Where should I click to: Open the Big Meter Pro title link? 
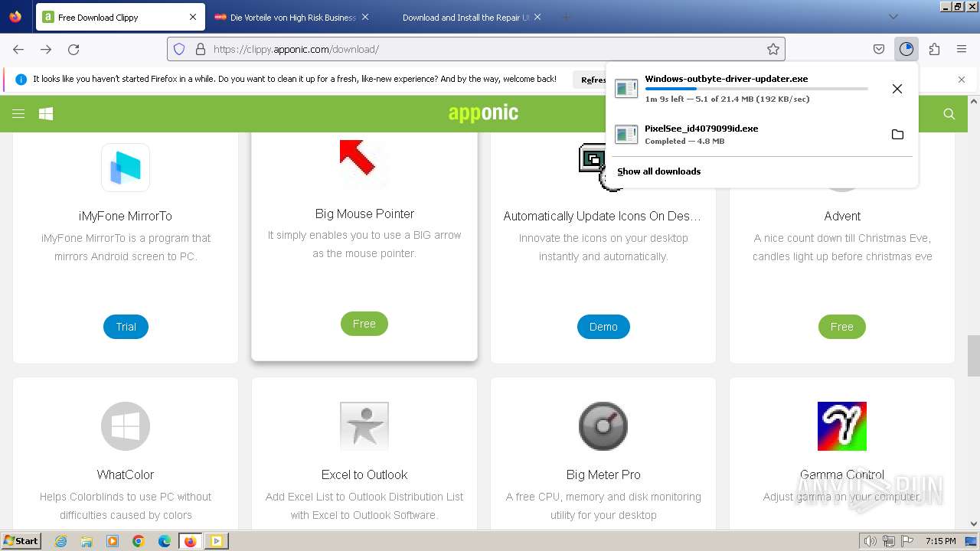coord(603,475)
